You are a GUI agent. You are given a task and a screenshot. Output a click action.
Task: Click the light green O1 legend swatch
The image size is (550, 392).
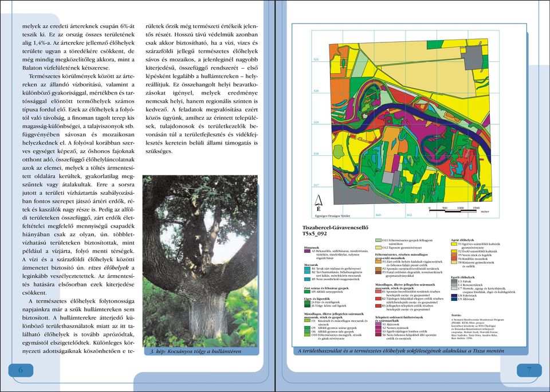point(307,320)
